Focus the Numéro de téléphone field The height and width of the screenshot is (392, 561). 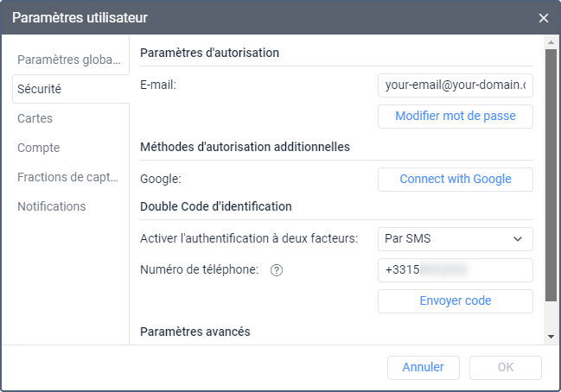point(455,270)
